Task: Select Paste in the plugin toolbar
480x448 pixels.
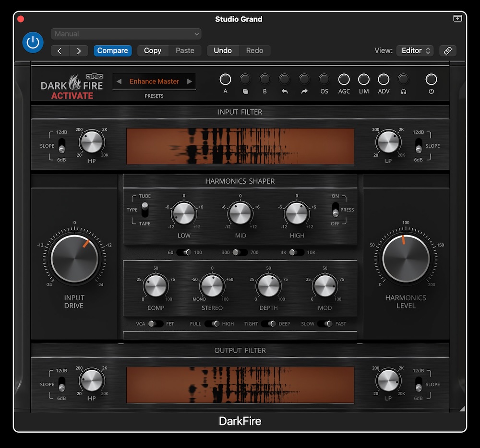Action: (185, 50)
